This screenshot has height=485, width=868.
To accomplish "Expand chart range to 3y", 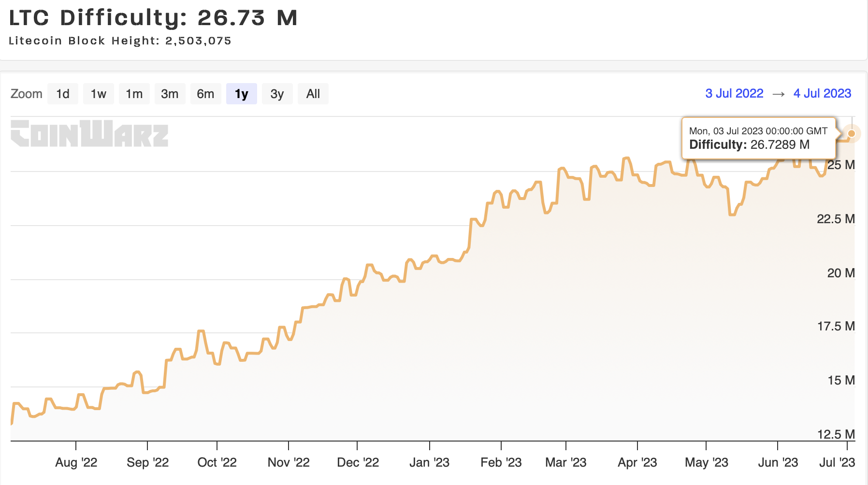I will [x=277, y=94].
